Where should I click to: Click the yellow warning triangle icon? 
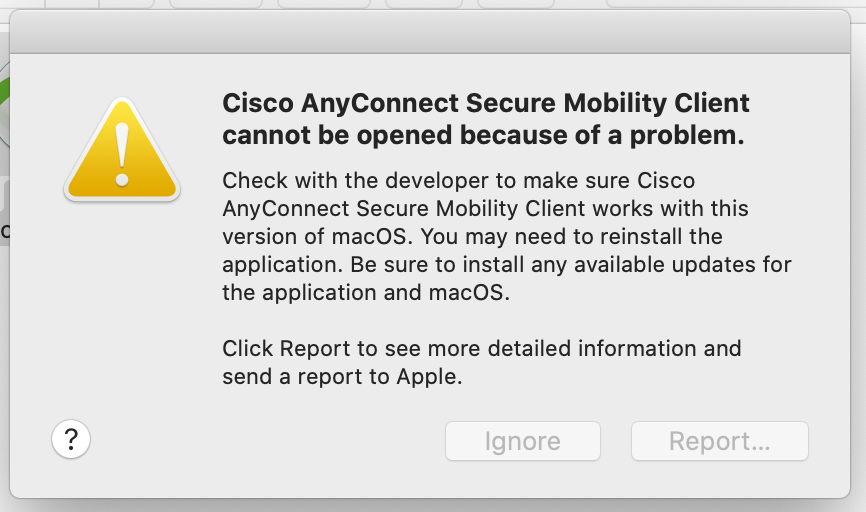[122, 149]
